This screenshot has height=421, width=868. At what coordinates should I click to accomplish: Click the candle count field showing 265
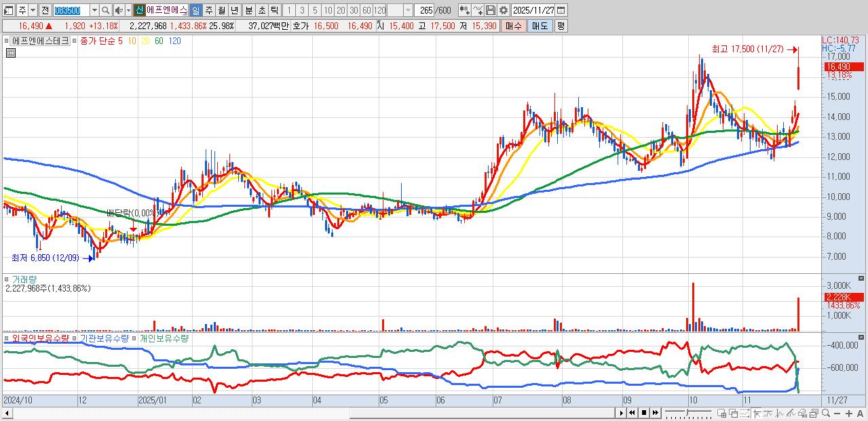(426, 10)
